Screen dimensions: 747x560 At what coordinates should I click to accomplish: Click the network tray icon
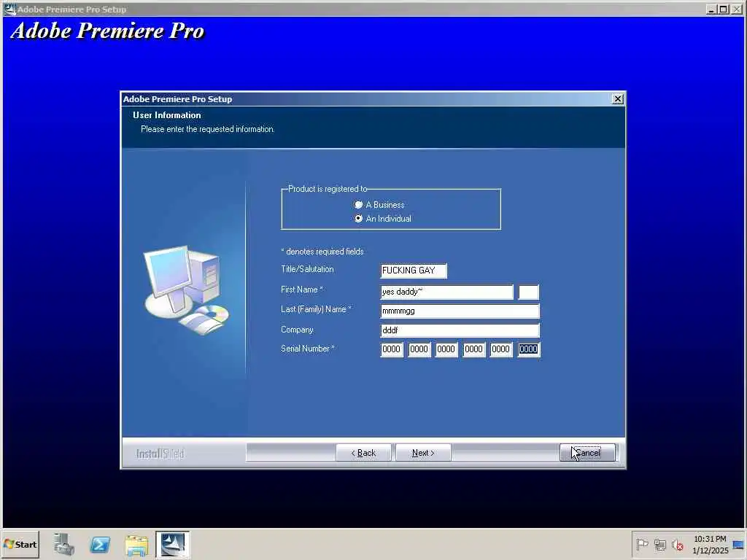[659, 544]
